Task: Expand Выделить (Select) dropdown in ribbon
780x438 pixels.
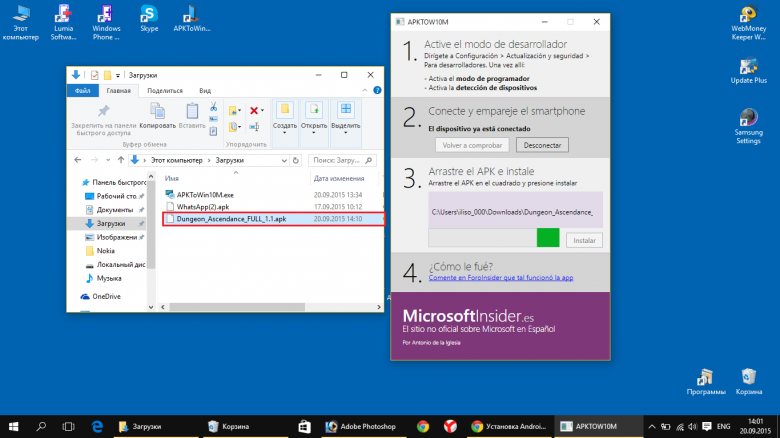Action: coord(345,133)
